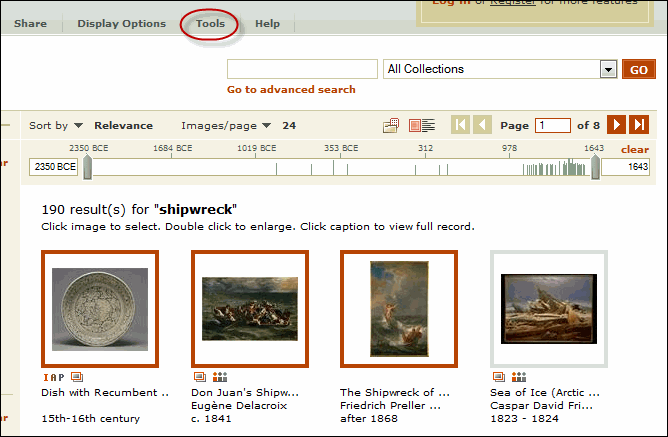The height and width of the screenshot is (437, 668).
Task: Click the IAP icon under the Dish image
Action: [54, 377]
